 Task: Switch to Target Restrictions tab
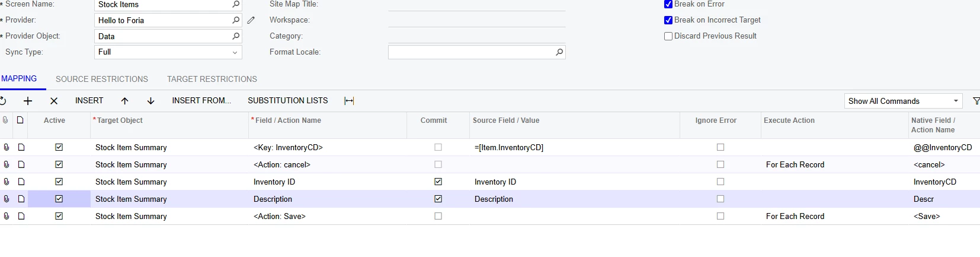(x=212, y=79)
